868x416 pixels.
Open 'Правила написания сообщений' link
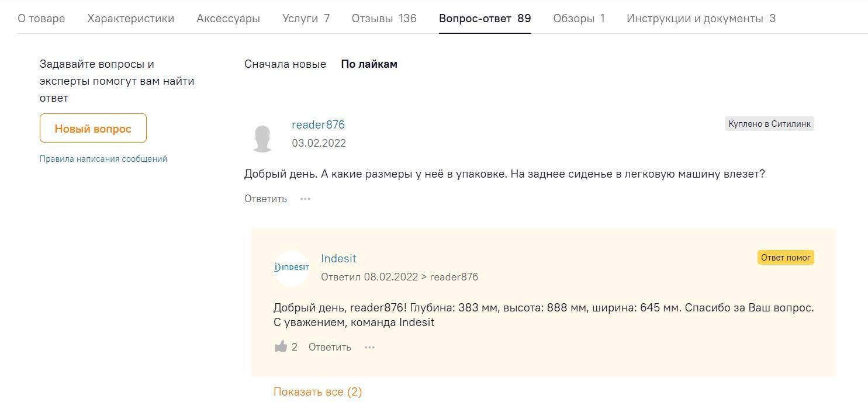(x=103, y=159)
